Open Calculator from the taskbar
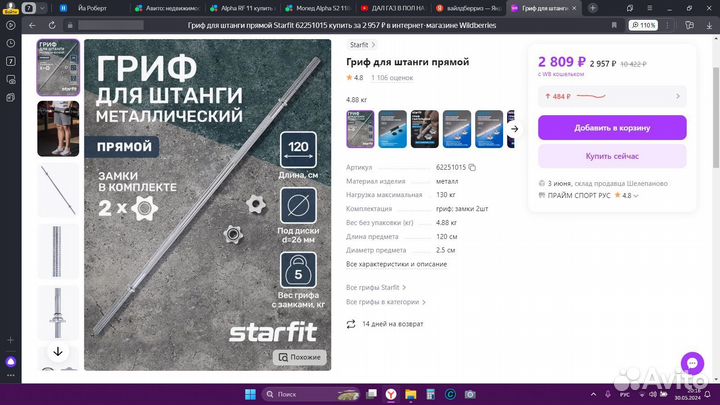The height and width of the screenshot is (405, 720). click(430, 394)
